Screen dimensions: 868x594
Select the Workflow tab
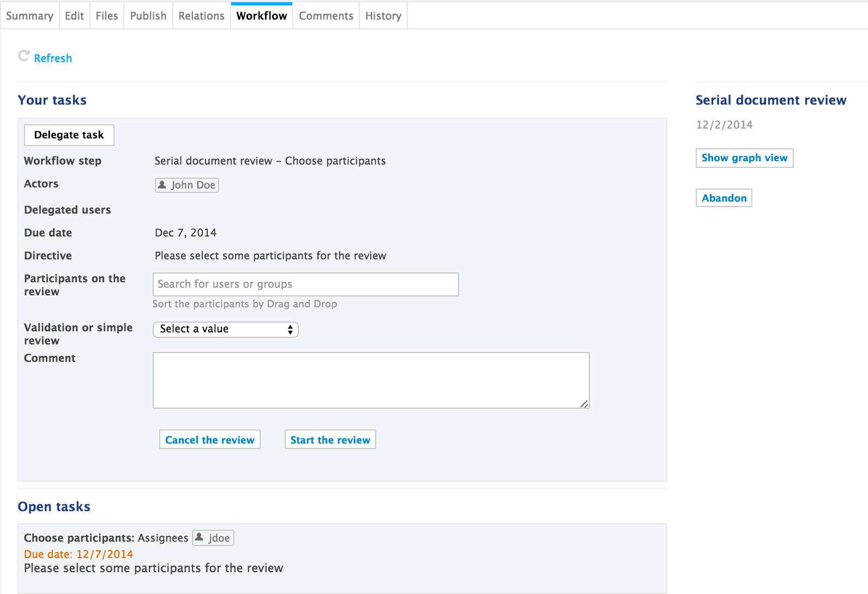coord(262,16)
